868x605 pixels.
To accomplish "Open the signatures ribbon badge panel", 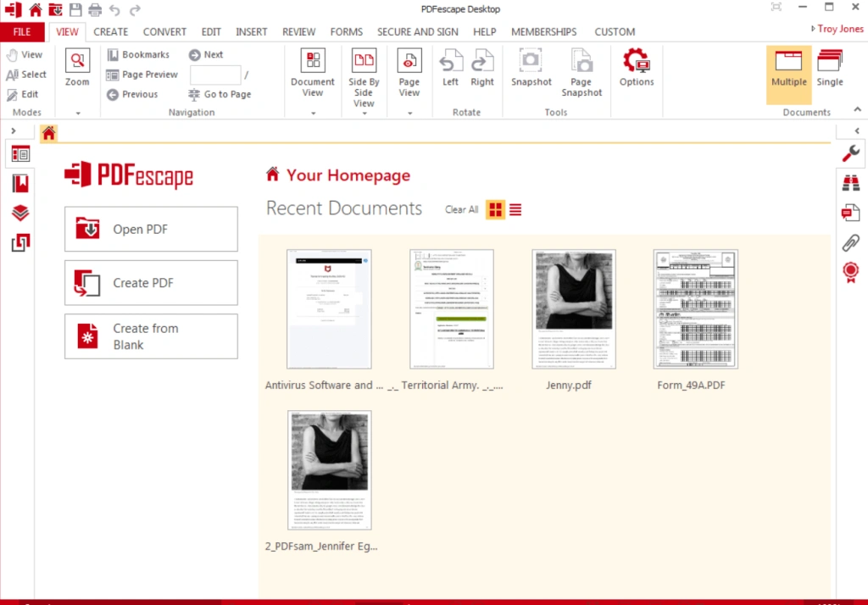I will pos(851,272).
